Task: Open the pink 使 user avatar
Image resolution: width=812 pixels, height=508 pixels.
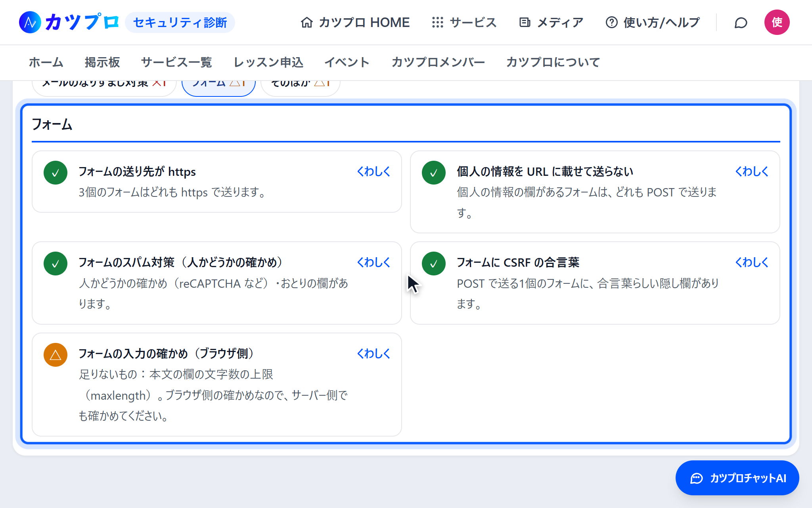Action: 777,22
